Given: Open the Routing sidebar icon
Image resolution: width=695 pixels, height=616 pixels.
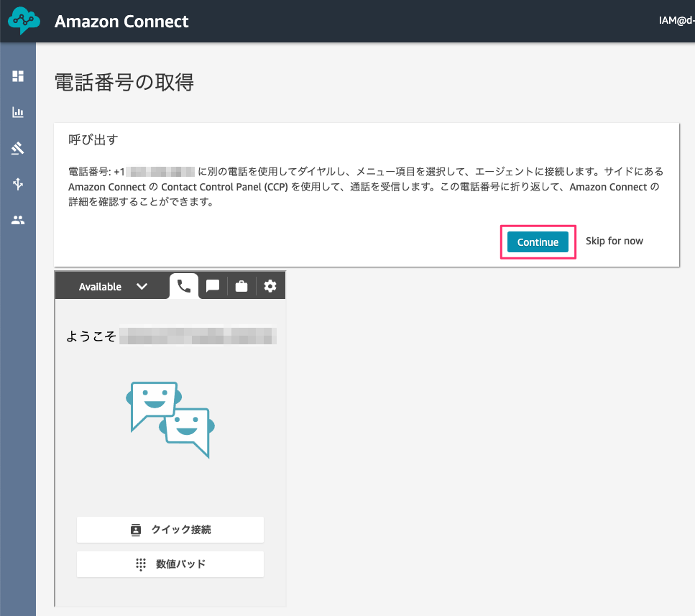Looking at the screenshot, I should pos(18,183).
